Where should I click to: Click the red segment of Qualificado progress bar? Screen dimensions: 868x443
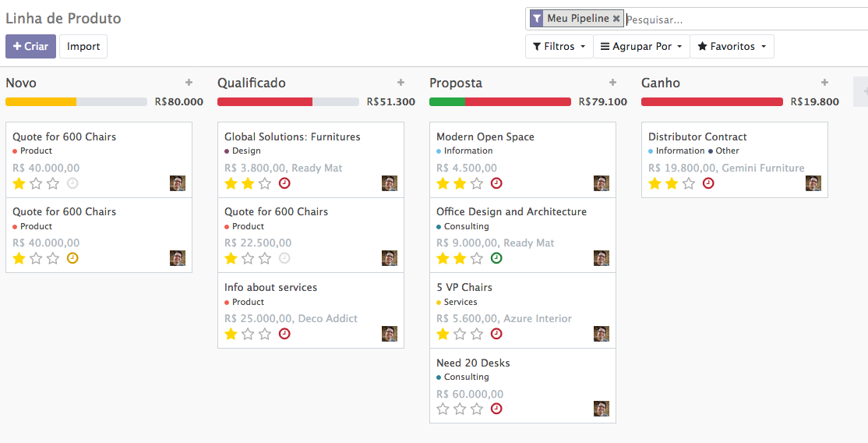coord(265,102)
